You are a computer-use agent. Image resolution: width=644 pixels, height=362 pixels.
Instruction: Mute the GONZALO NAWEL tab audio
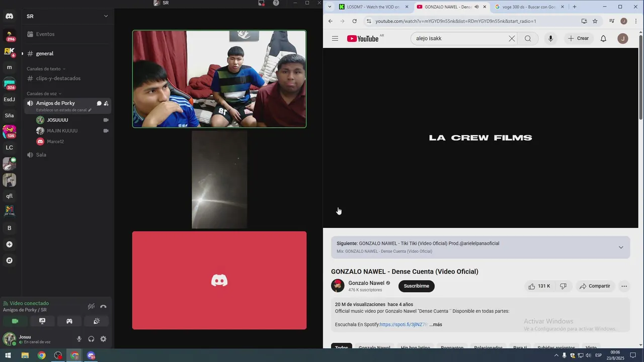476,7
